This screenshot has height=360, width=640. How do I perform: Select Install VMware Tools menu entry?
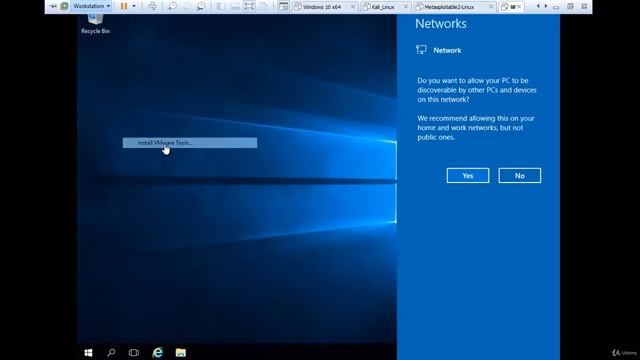190,143
